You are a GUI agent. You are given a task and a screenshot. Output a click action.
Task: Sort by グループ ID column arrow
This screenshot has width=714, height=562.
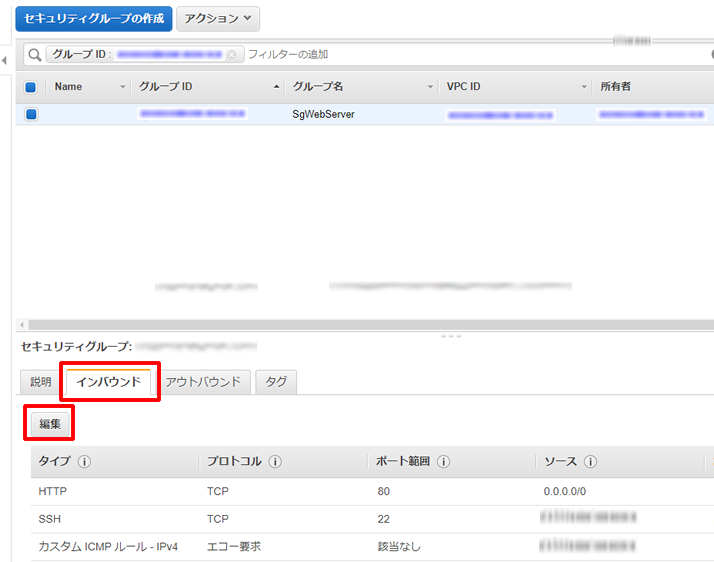point(276,87)
